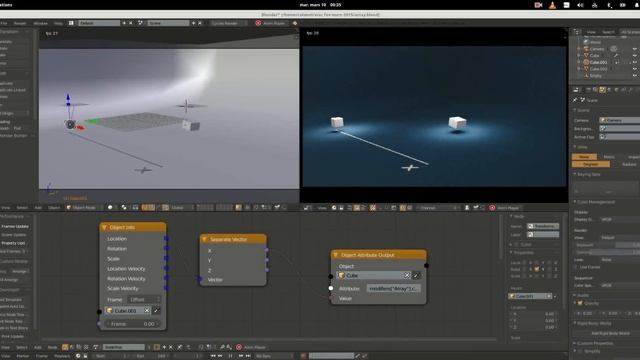Click the Frame 0.00 field in Object Info
The height and width of the screenshot is (360, 640).
(x=132, y=324)
